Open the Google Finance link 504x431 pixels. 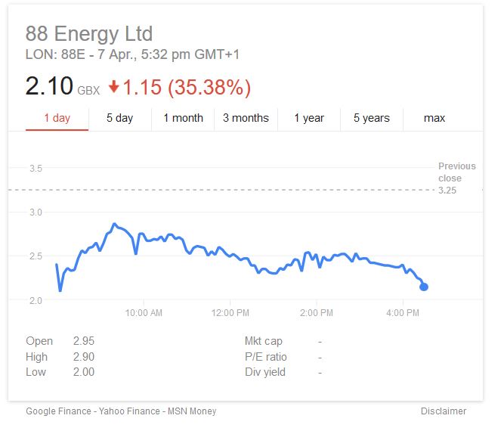point(58,411)
